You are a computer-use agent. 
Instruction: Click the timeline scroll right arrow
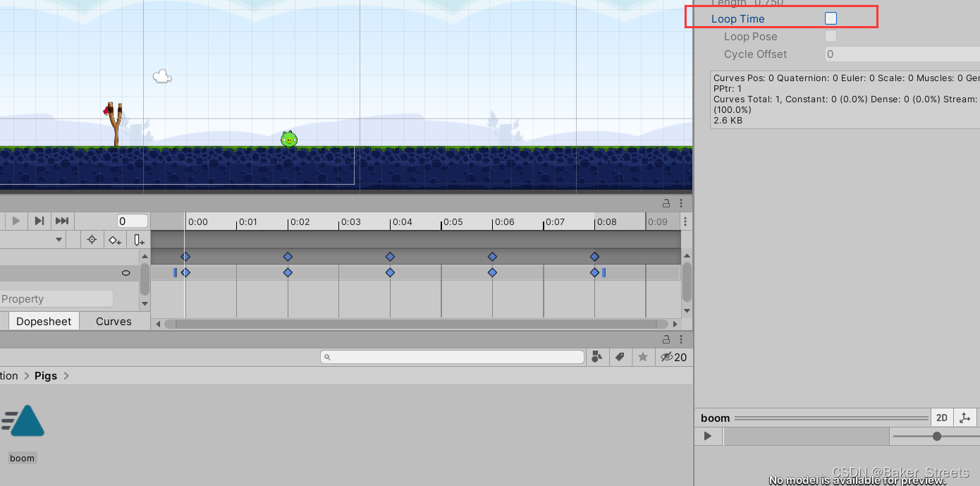[x=676, y=324]
